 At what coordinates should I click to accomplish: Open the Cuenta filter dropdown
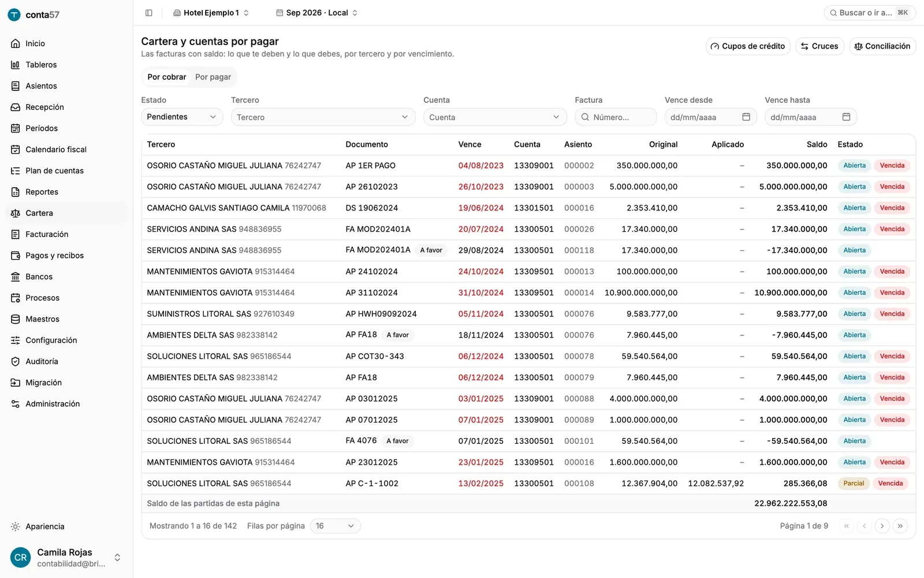494,117
